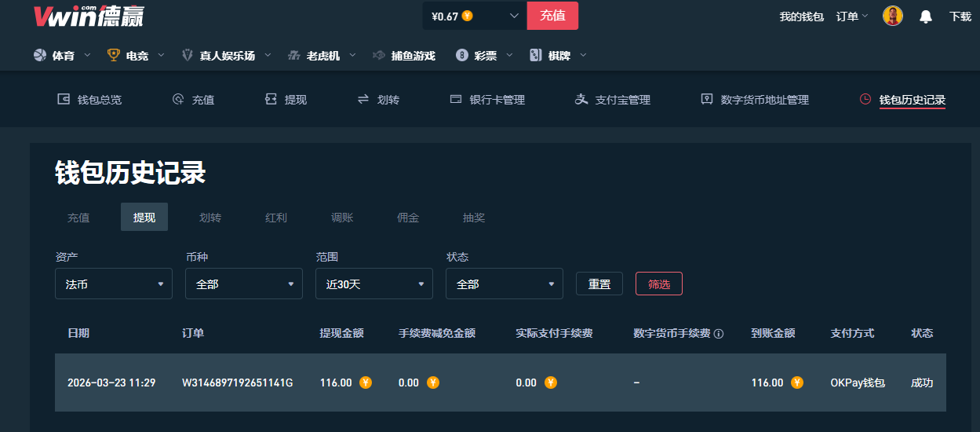Click info icon next to 数字货币手续费
Viewport: 980px width, 432px height.
pyautogui.click(x=719, y=334)
